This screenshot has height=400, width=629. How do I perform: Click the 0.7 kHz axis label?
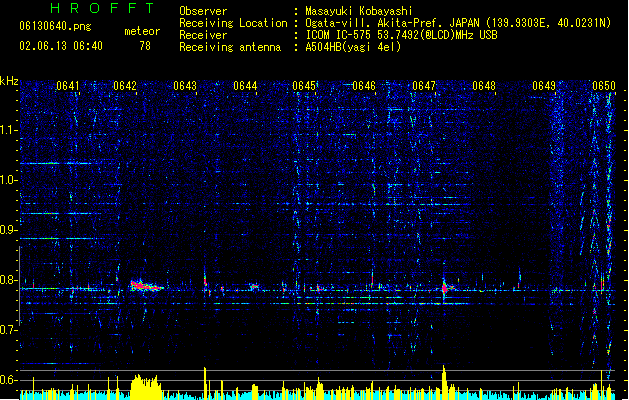9,330
